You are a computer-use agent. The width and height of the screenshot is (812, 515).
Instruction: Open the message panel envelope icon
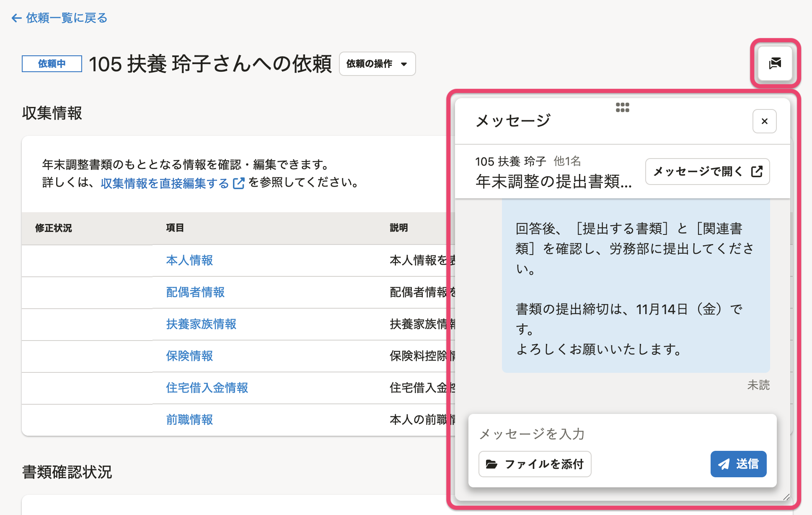[x=775, y=64]
